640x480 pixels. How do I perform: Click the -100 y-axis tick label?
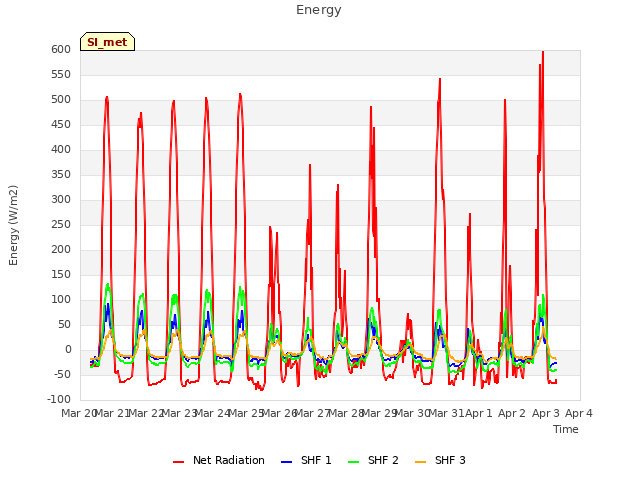pos(59,400)
